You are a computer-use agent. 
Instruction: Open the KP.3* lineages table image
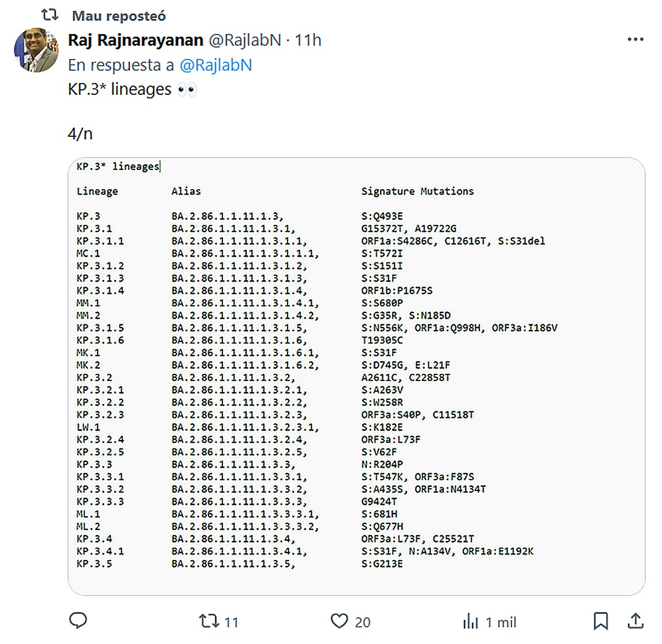coord(356,376)
